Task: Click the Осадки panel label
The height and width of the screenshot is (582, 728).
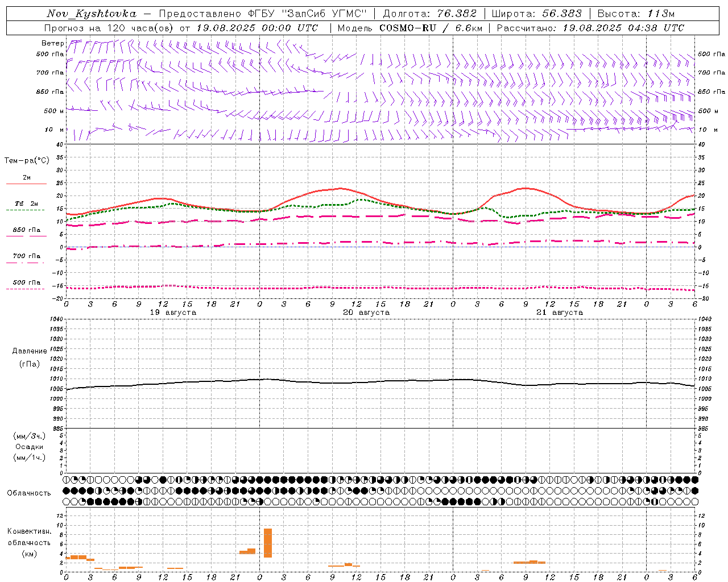Action: coord(30,447)
